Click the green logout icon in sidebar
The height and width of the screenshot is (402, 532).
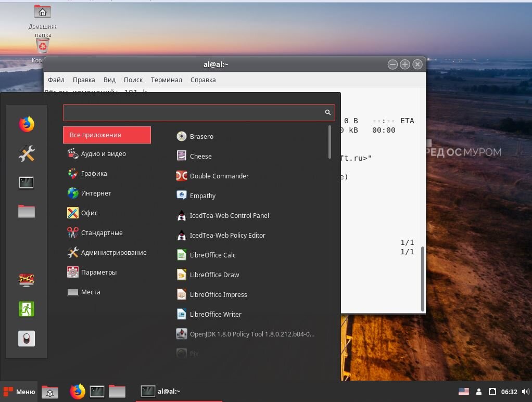pyautogui.click(x=27, y=309)
